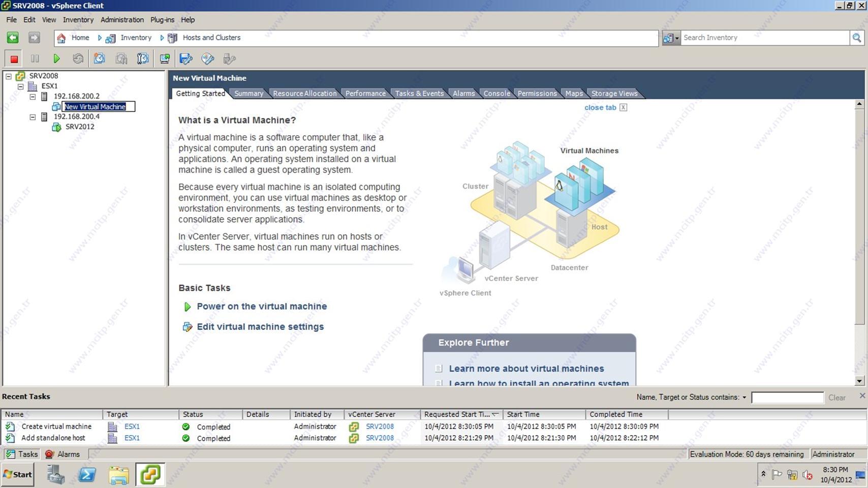Click the connect CD/DVD toolbar icon
The image size is (868, 488).
pos(208,59)
